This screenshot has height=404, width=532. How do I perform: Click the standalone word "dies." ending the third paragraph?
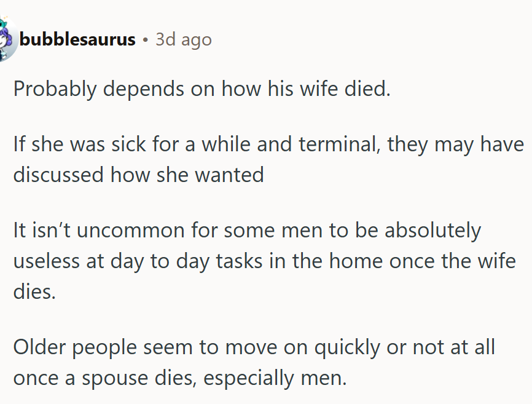coord(34,290)
